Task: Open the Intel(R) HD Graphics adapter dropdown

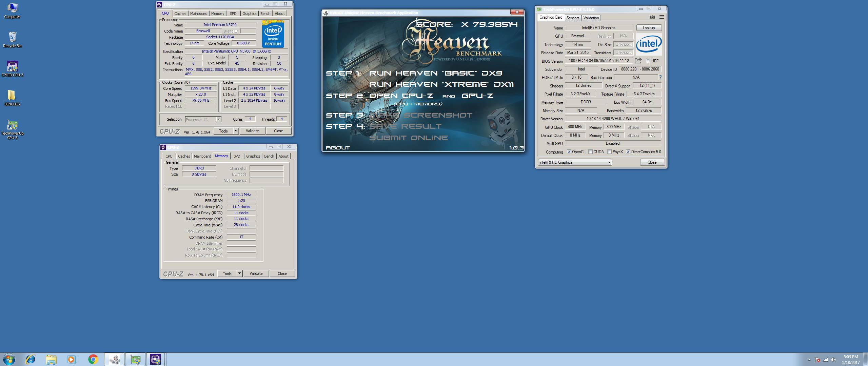Action: point(575,162)
